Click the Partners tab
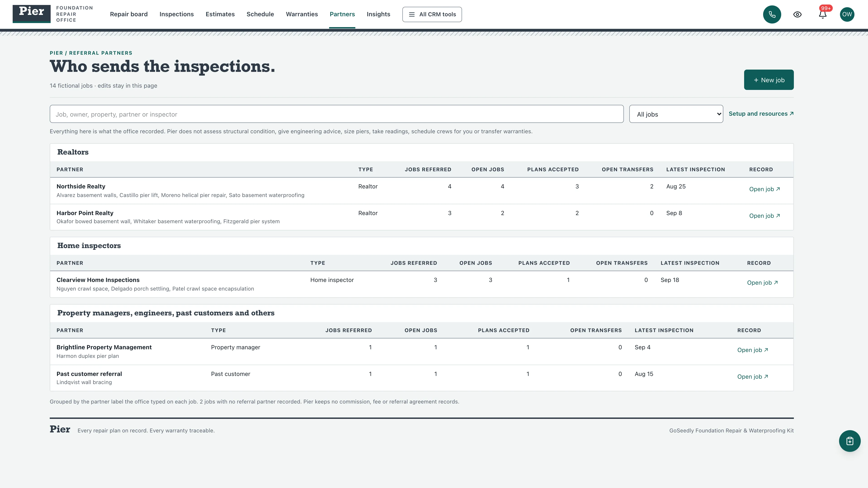The image size is (868, 488). click(x=342, y=14)
